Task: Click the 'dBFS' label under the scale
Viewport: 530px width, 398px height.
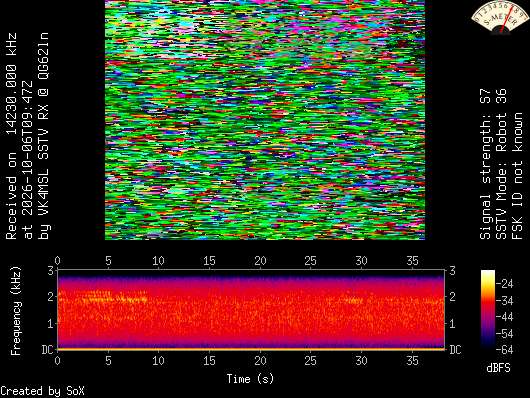Action: pos(499,368)
